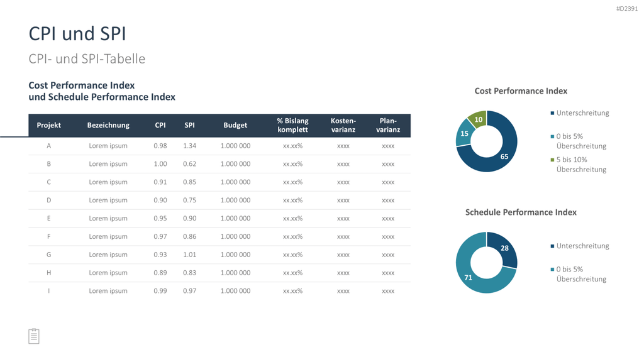
Task: Click the 65 segment of the CPI donut
Action: pyautogui.click(x=504, y=156)
